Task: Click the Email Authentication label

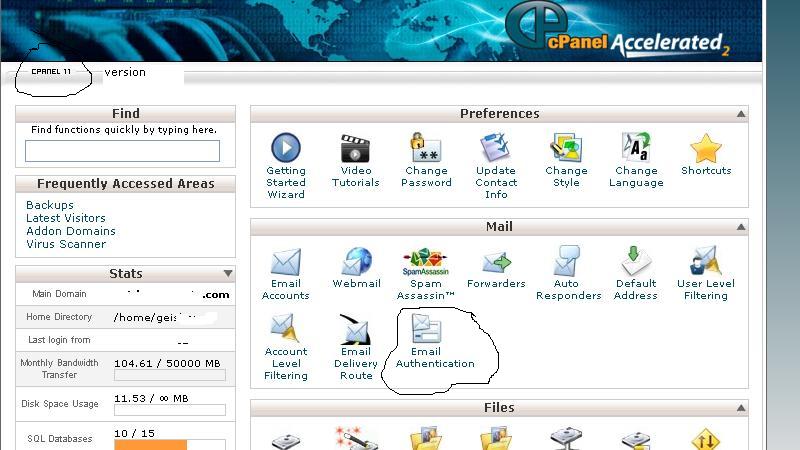Action: 435,358
